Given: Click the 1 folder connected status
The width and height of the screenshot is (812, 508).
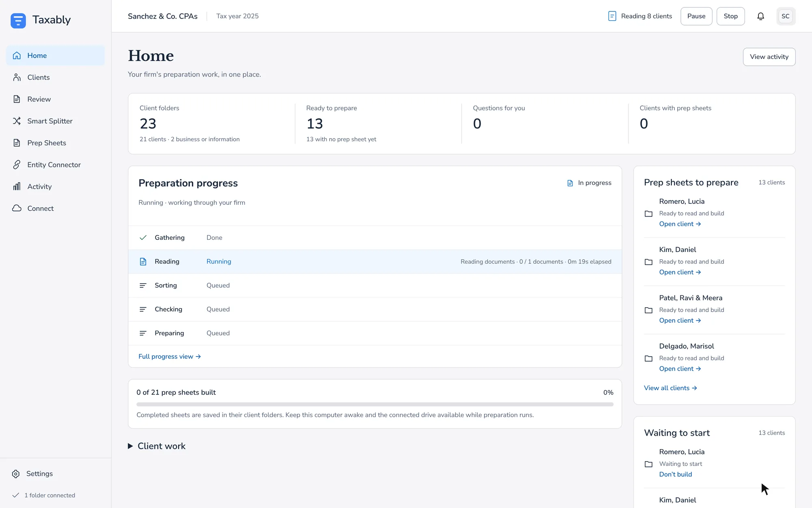Looking at the screenshot, I should click(x=44, y=495).
